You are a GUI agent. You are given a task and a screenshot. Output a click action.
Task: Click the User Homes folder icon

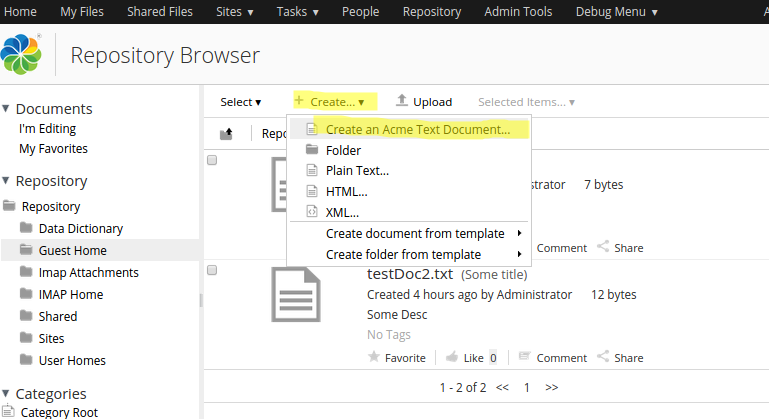26,360
